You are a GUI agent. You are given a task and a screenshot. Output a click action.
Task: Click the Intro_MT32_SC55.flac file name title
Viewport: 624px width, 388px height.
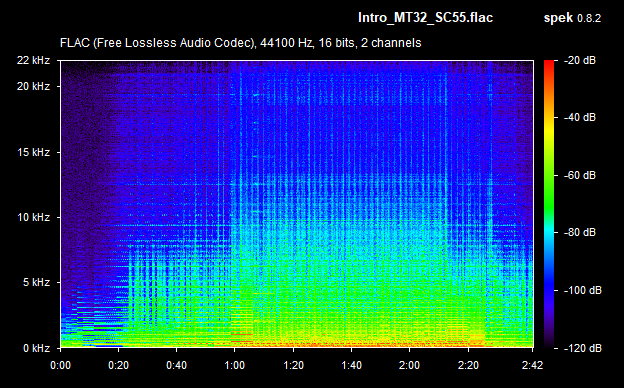[x=425, y=18]
